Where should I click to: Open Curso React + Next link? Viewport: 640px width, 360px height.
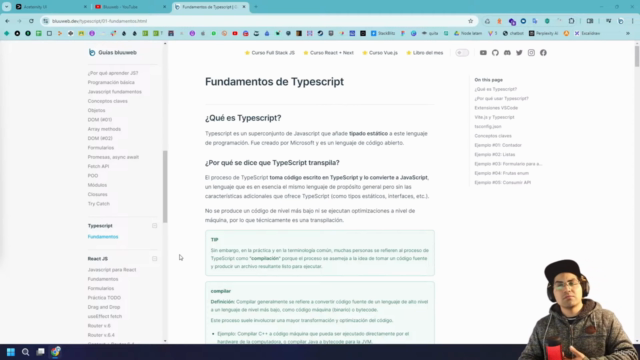[x=328, y=53]
